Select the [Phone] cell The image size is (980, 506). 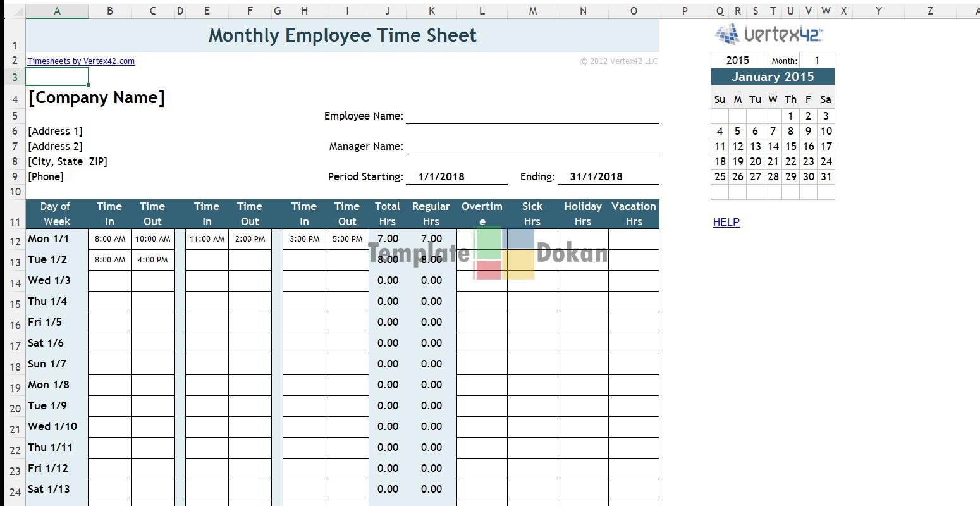46,176
